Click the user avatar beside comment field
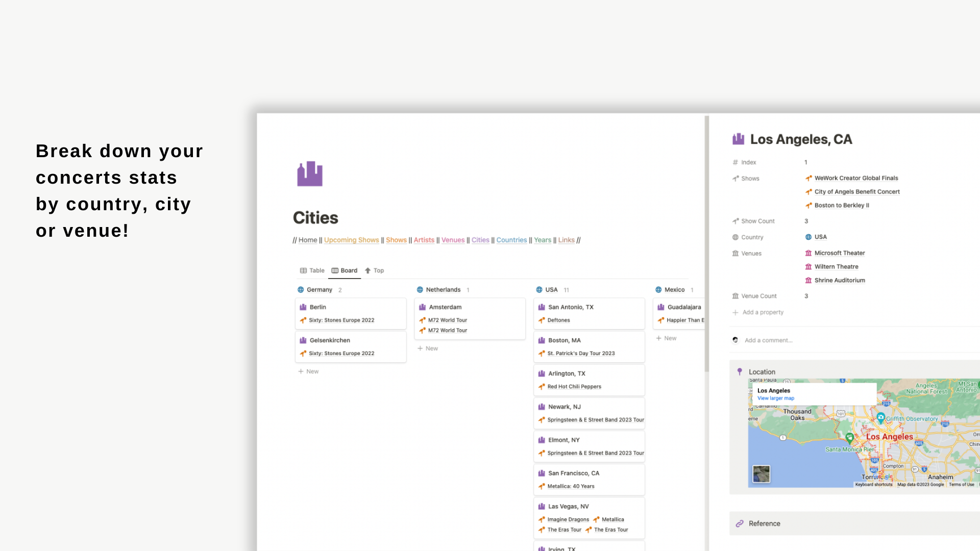 [735, 340]
